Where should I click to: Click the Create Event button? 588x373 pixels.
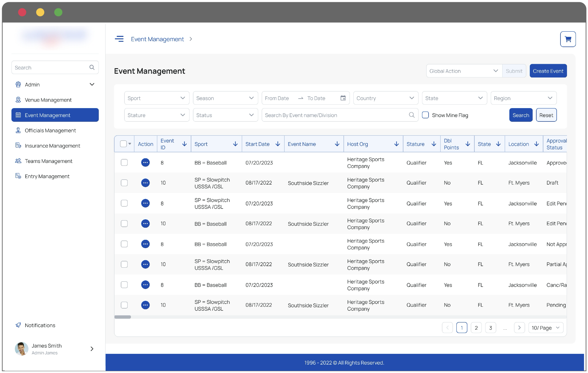click(x=548, y=71)
